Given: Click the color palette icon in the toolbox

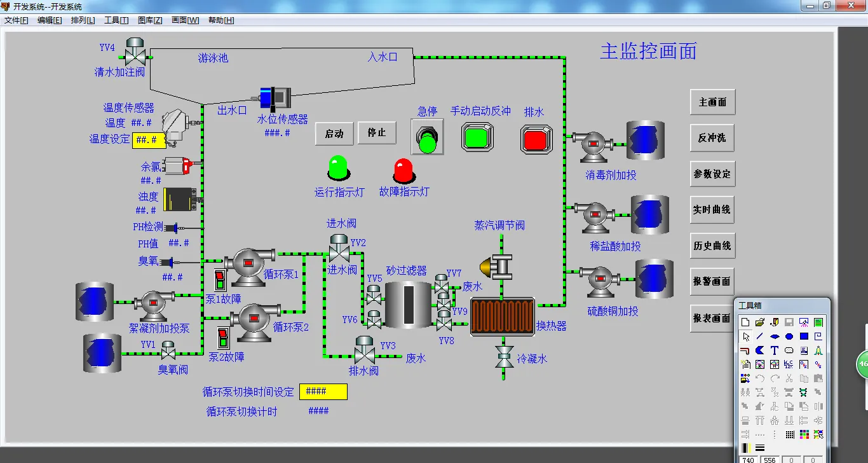Looking at the screenshot, I should click(805, 434).
